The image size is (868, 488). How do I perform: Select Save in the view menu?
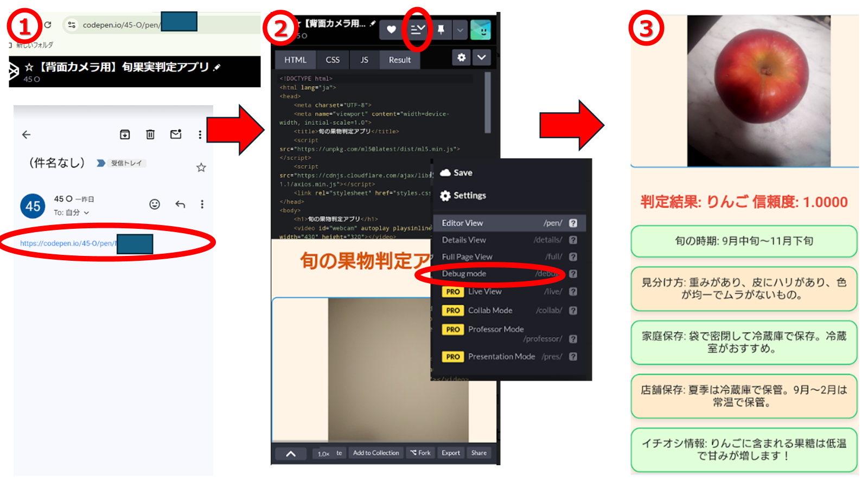click(x=456, y=172)
